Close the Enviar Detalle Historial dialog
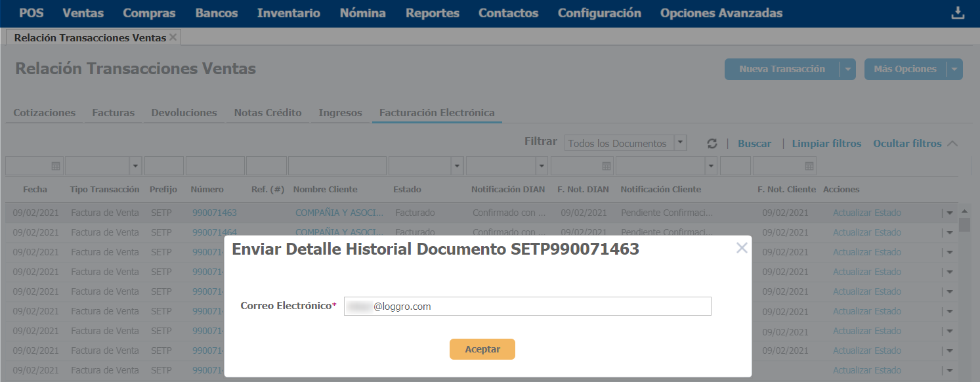This screenshot has width=980, height=382. tap(742, 248)
